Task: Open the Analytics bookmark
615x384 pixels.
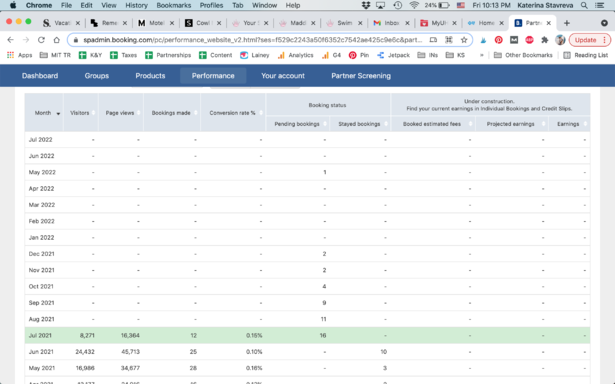Action: point(296,55)
